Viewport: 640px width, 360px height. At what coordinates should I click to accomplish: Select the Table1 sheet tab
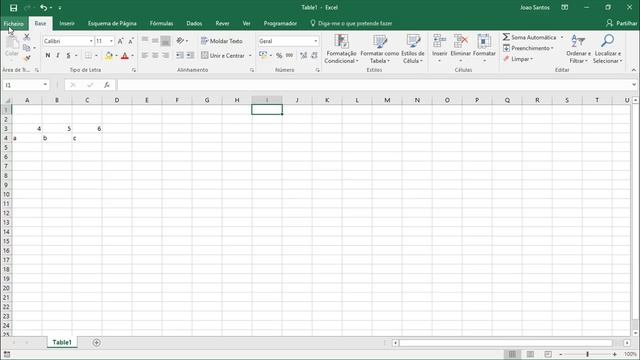point(62,342)
